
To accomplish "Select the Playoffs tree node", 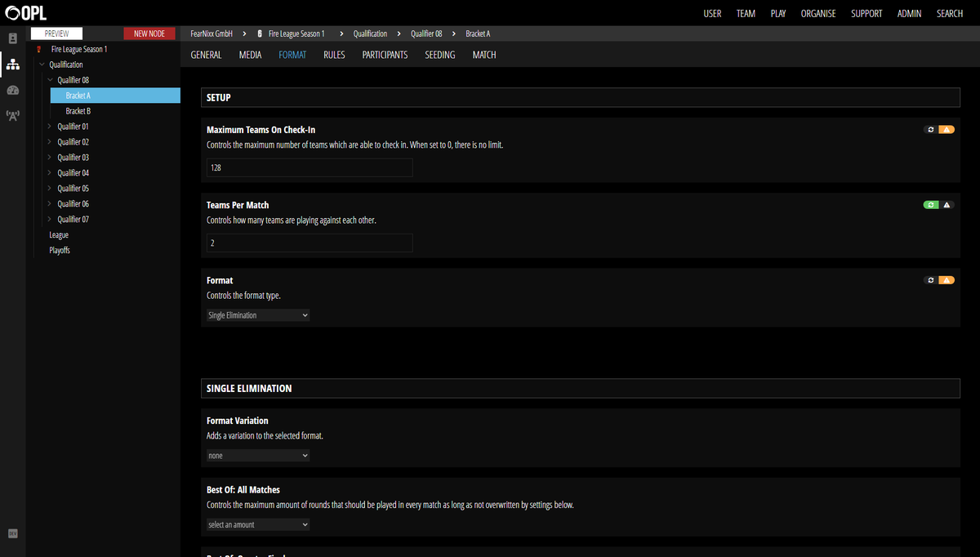I will pyautogui.click(x=60, y=250).
